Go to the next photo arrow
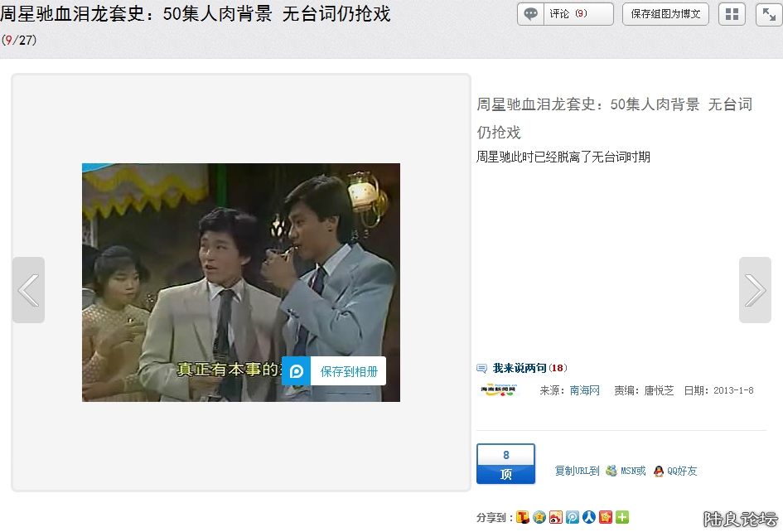Image resolution: width=783 pixels, height=532 pixels. coord(755,290)
